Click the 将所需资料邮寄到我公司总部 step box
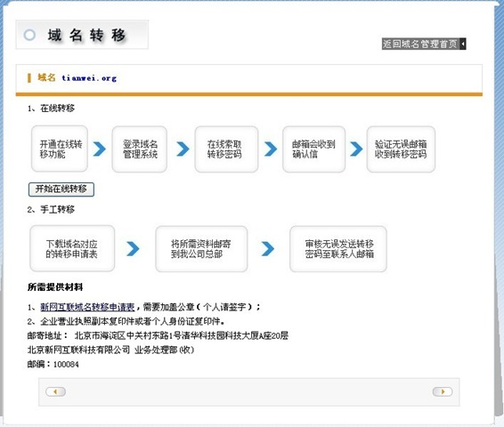The image size is (504, 427). (x=201, y=249)
